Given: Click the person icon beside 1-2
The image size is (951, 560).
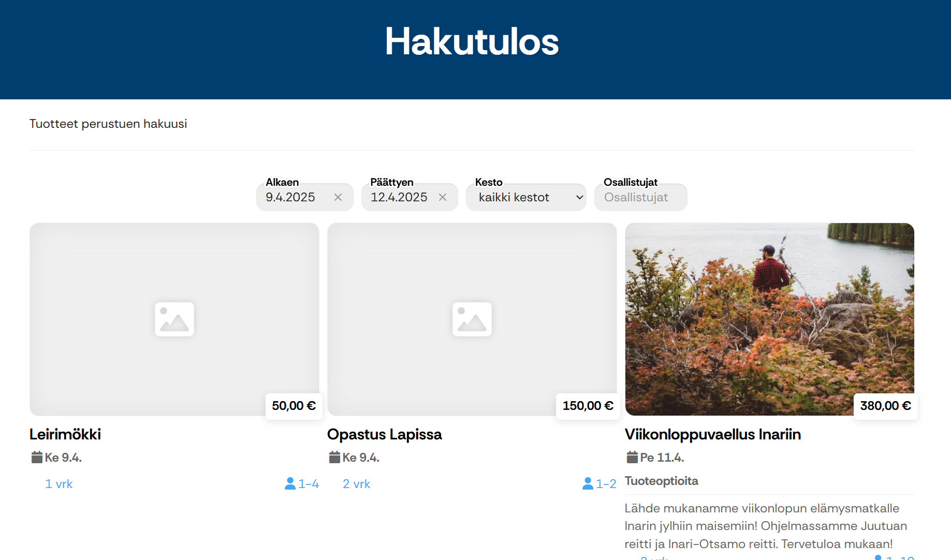Looking at the screenshot, I should pyautogui.click(x=588, y=483).
